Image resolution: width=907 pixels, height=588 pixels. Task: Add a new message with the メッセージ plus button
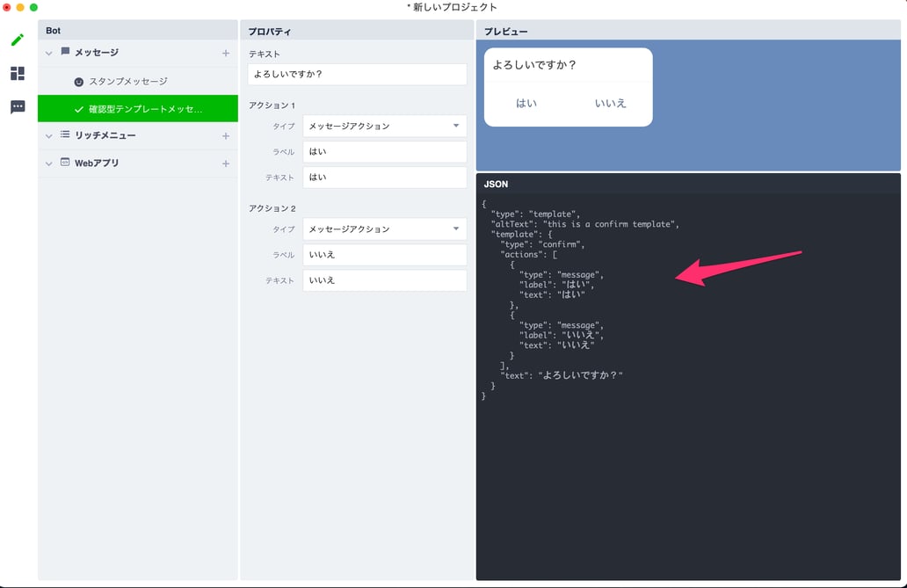click(227, 53)
